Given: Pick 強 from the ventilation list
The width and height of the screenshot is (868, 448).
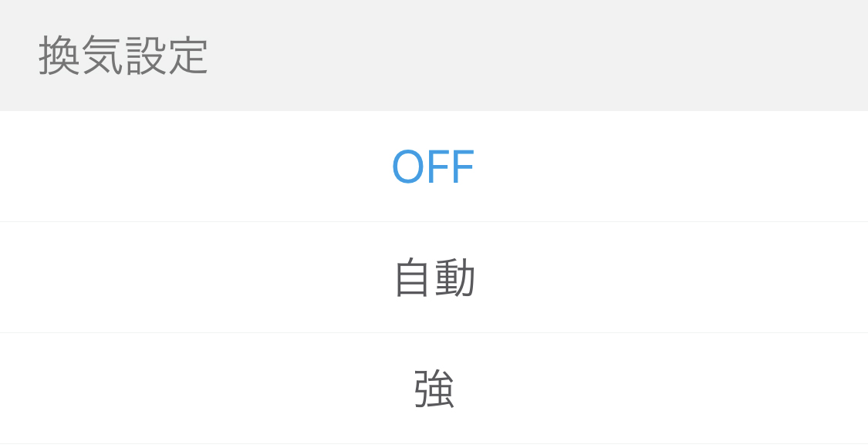Looking at the screenshot, I should (x=433, y=389).
